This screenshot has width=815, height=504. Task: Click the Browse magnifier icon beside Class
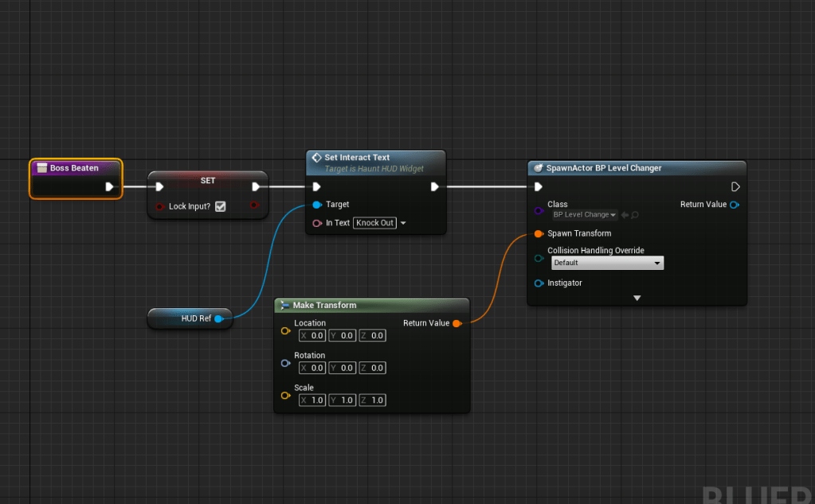tap(635, 215)
